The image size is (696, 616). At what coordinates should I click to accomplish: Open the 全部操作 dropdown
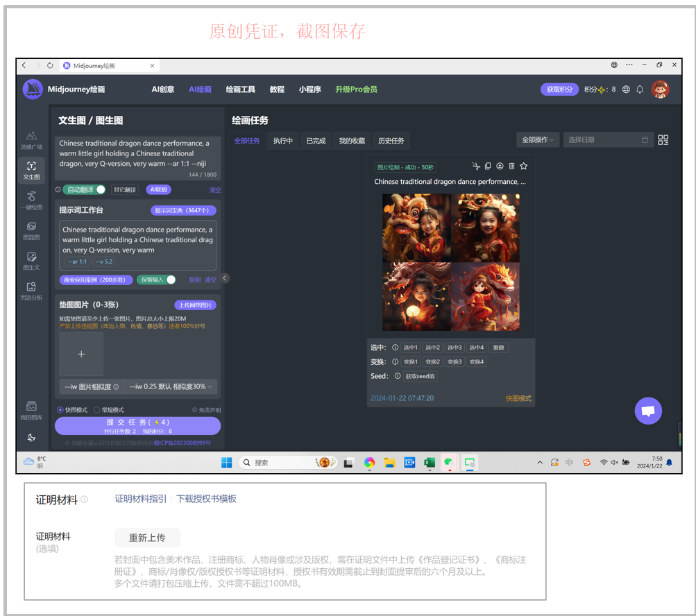tap(538, 140)
